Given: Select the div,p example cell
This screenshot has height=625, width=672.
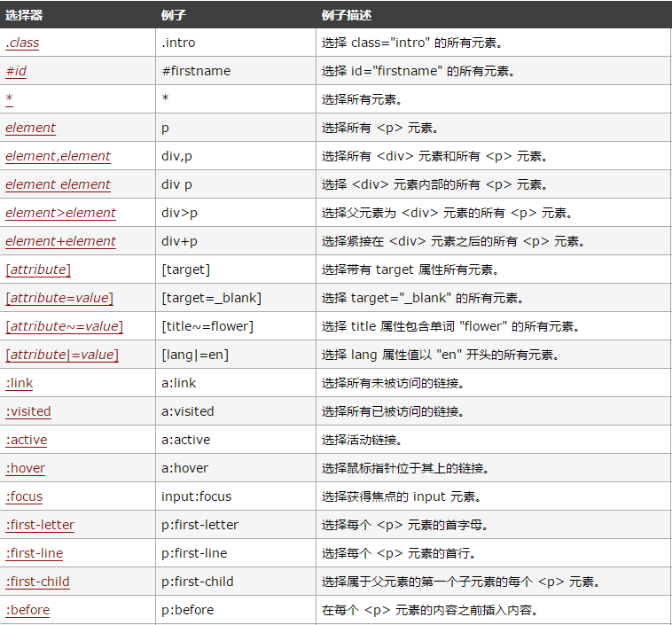Looking at the screenshot, I should tap(236, 156).
